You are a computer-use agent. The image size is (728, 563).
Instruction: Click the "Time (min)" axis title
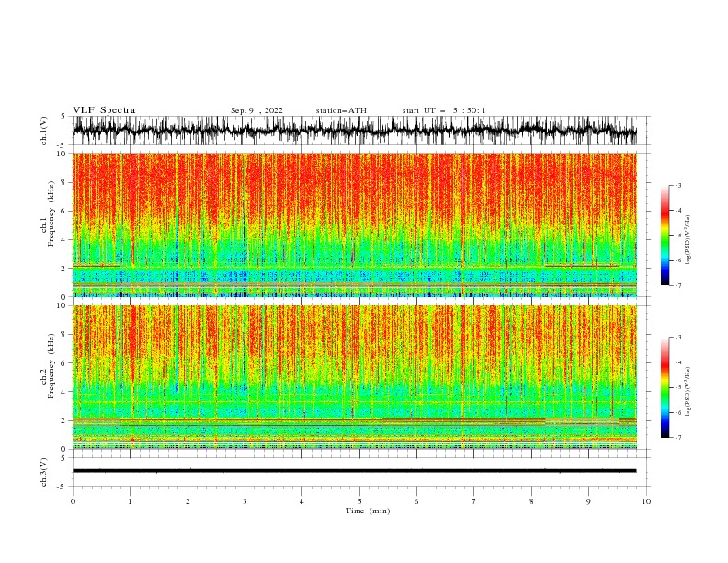(368, 511)
